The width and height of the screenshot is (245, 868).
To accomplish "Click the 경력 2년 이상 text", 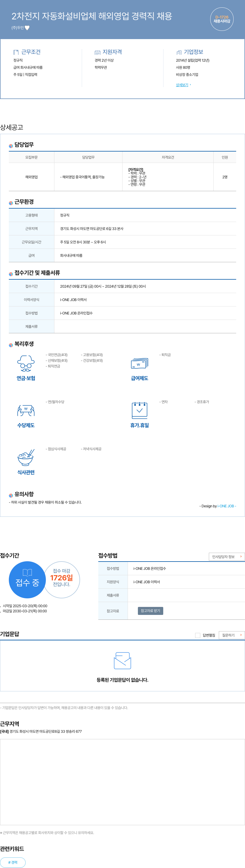I will [x=104, y=60].
